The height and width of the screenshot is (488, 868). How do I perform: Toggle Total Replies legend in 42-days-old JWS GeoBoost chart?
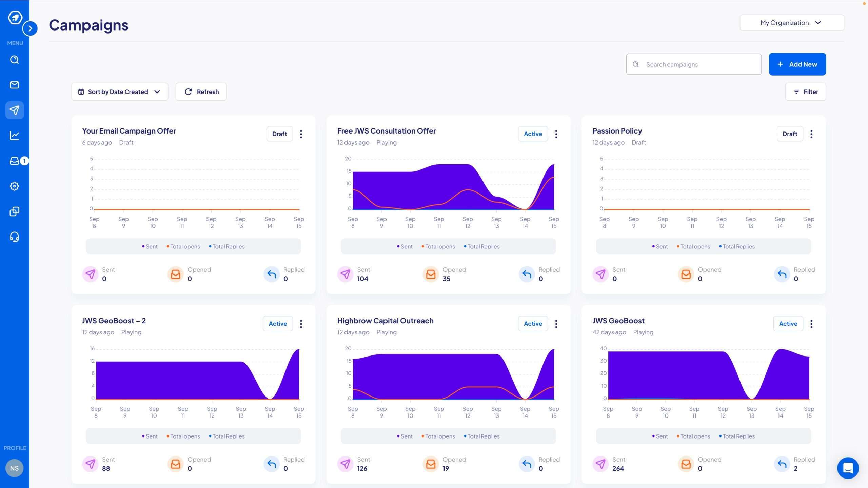[x=737, y=436]
